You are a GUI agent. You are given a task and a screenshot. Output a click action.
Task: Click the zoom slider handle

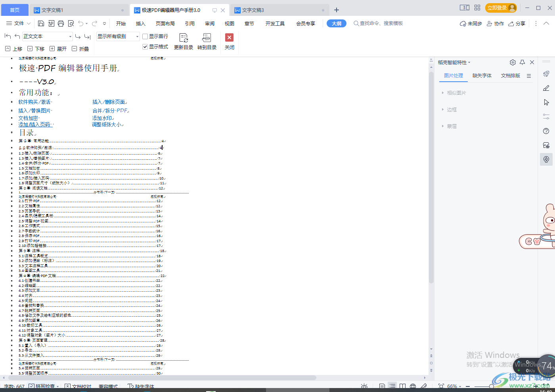coord(492,386)
